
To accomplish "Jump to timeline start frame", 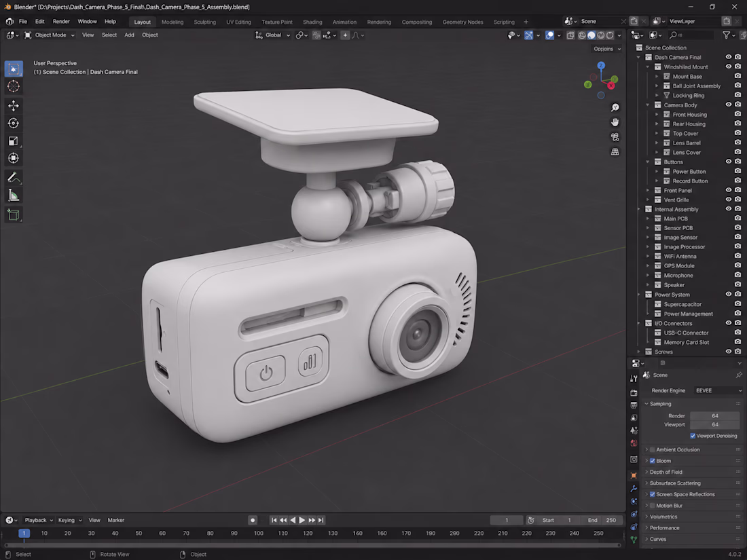I will pyautogui.click(x=274, y=520).
